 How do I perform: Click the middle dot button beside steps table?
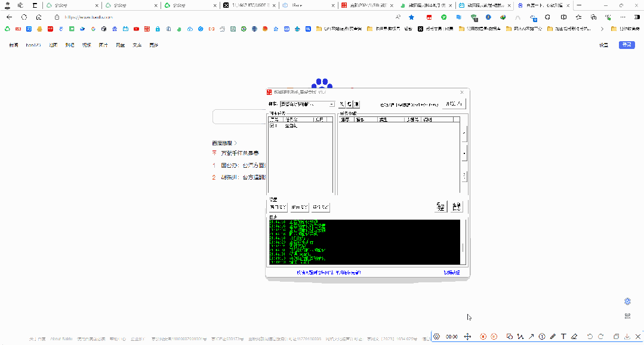464,155
